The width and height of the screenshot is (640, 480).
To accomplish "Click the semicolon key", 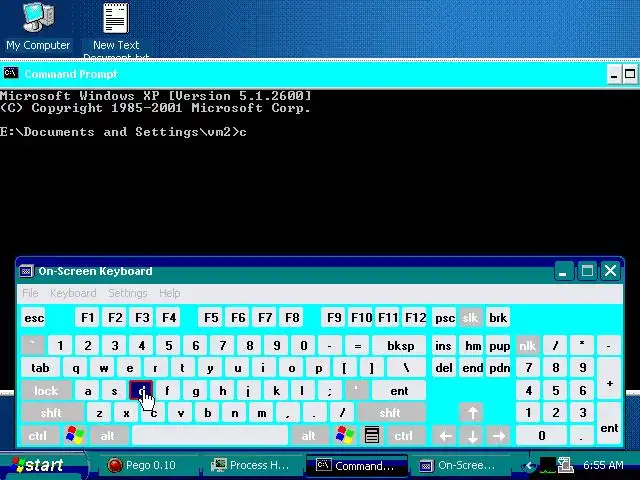I will (329, 391).
